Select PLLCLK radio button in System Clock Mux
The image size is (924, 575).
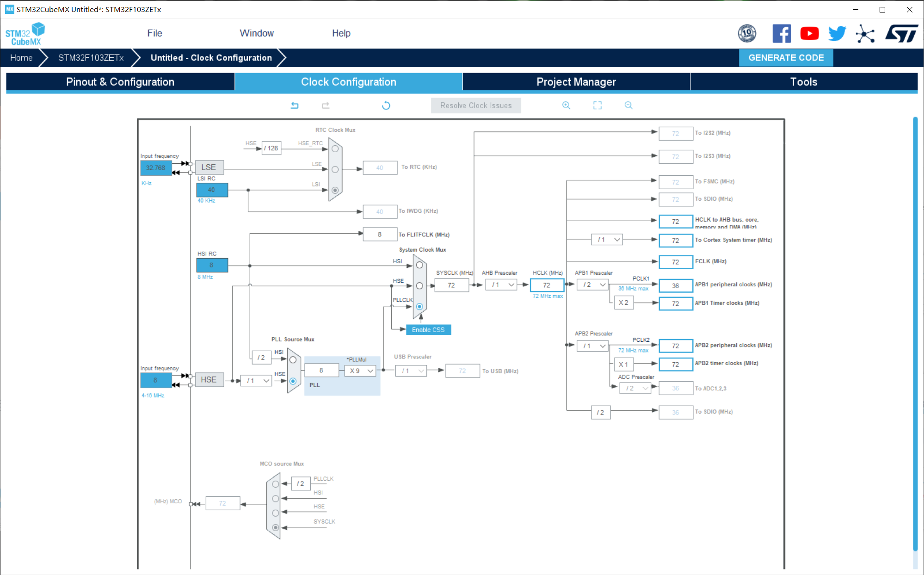coord(419,306)
